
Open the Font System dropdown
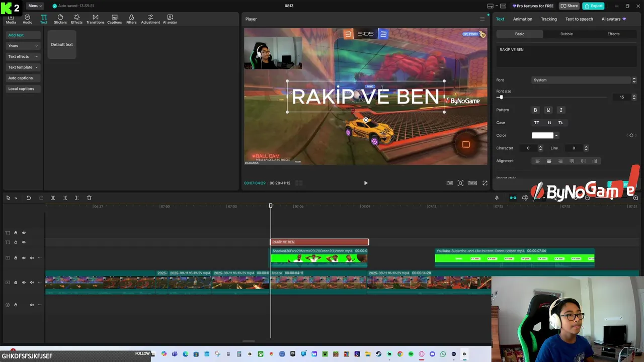click(584, 80)
